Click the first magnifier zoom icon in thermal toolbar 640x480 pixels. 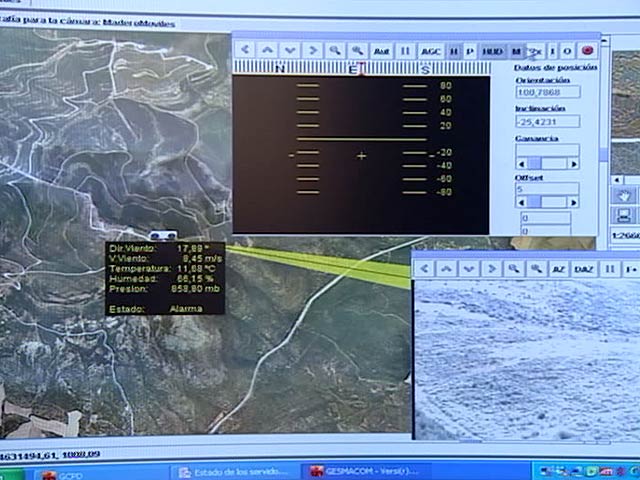tap(335, 50)
